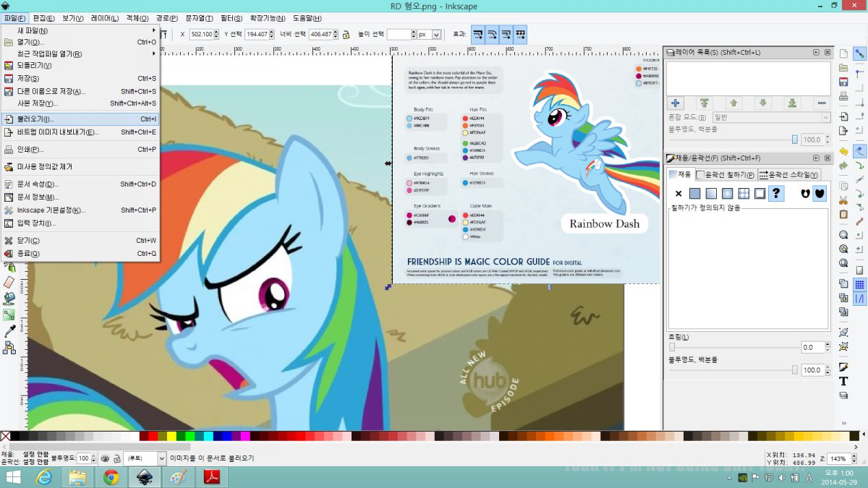Viewport: 868px width, 488px height.
Task: Select the no paint X button
Action: (678, 193)
